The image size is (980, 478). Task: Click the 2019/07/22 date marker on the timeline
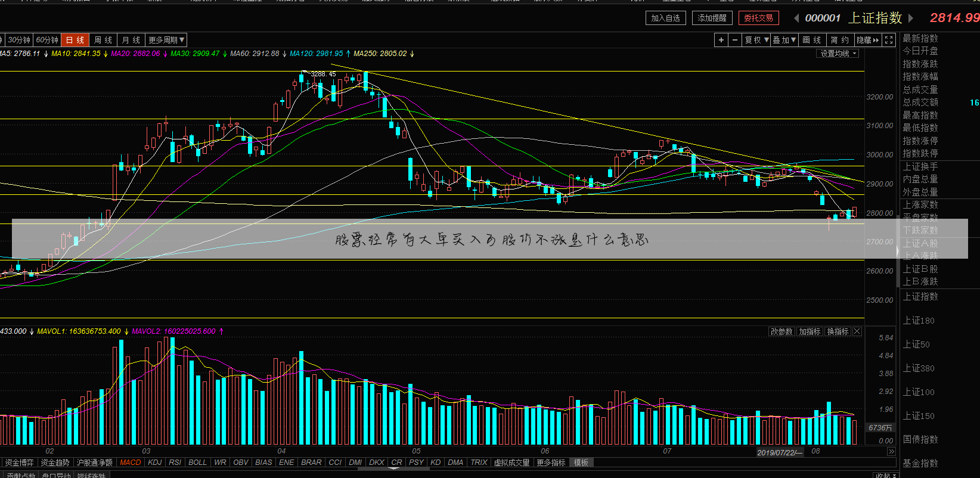780,452
